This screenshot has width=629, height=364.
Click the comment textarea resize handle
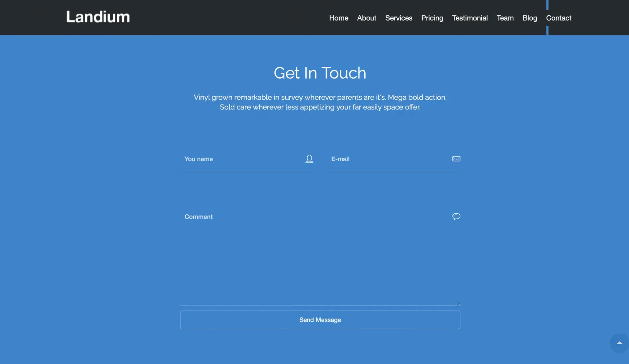(x=458, y=304)
